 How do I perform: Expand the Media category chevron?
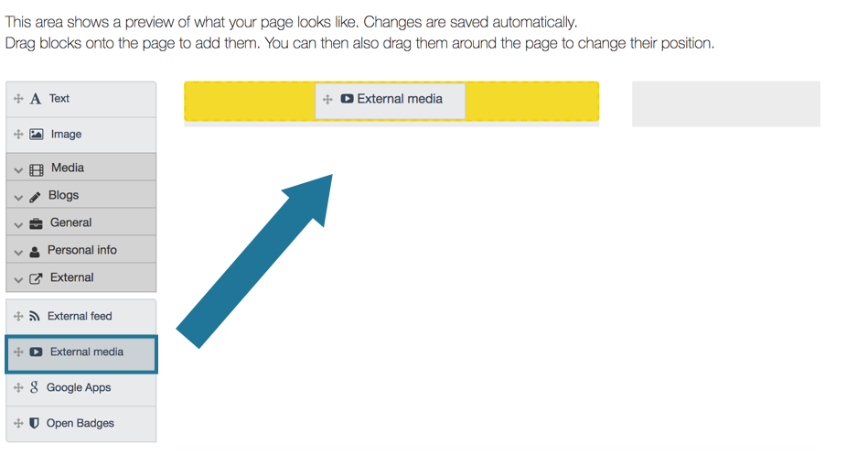(18, 169)
